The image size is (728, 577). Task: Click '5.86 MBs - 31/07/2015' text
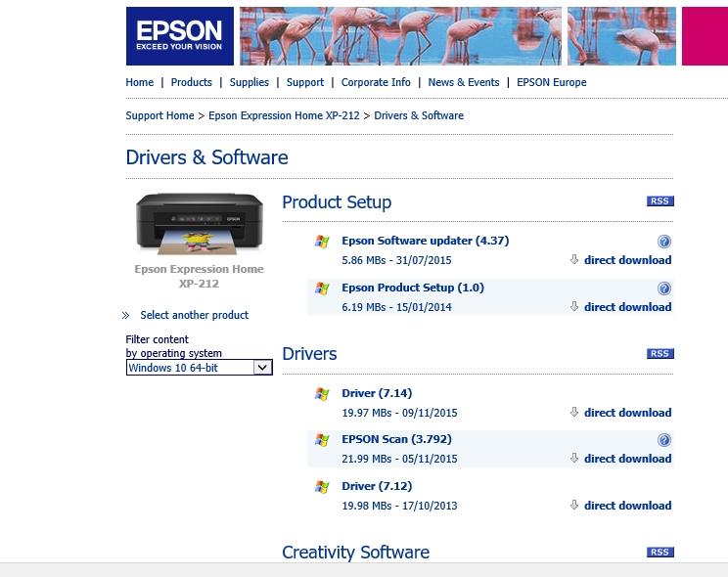tap(396, 260)
